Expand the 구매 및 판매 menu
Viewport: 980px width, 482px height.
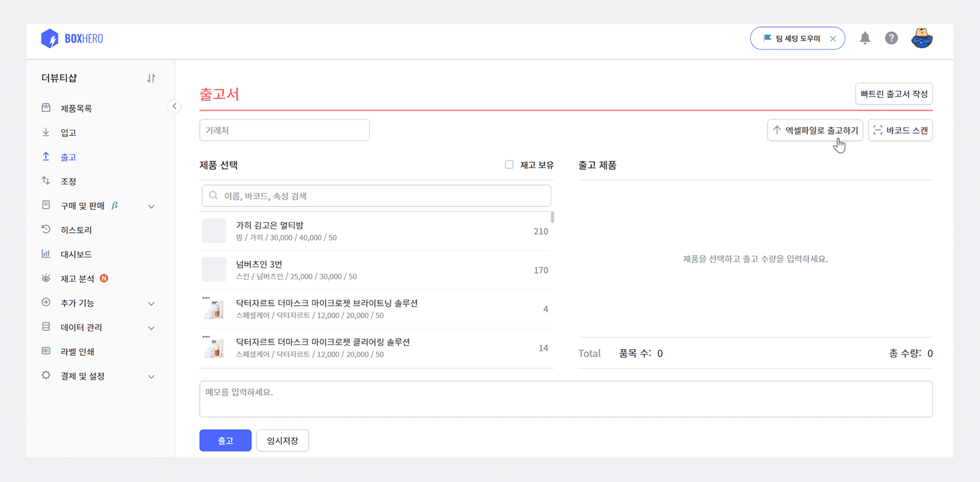[151, 206]
